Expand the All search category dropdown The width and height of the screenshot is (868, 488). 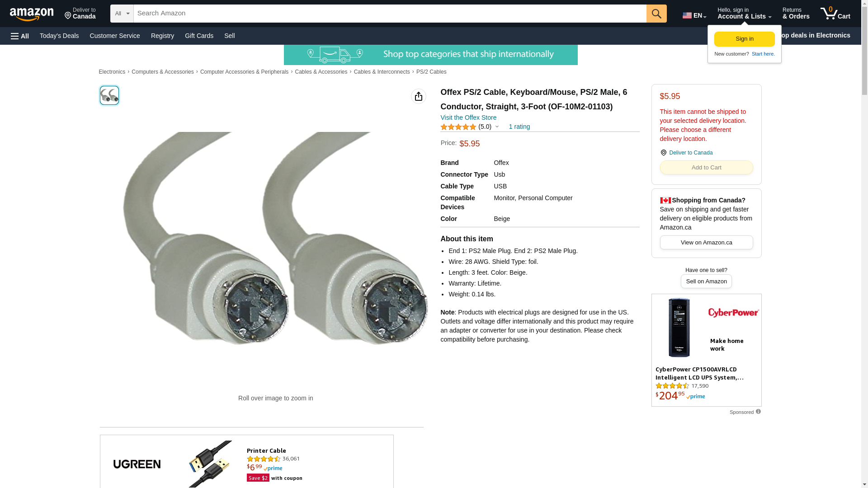[122, 14]
